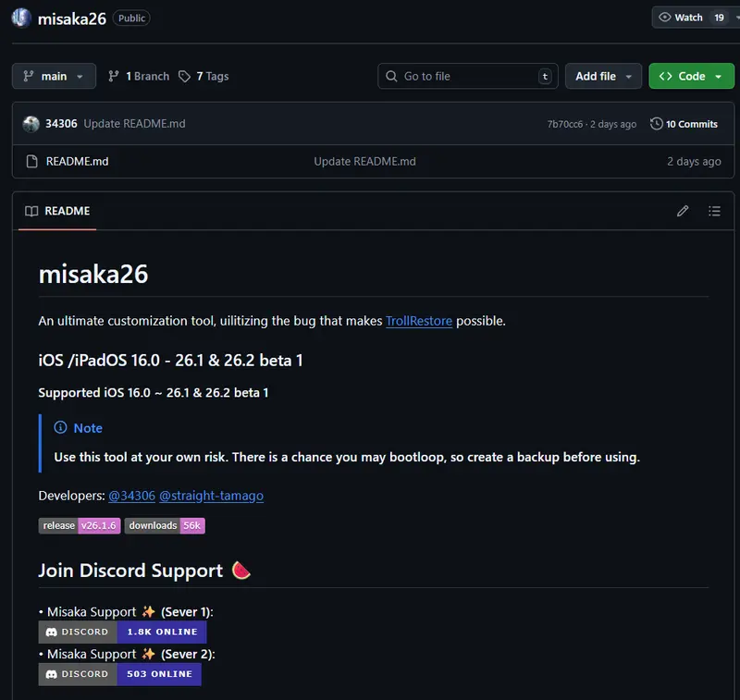Click the Discord Server 1 badge
Viewport: 740px width, 700px height.
tap(122, 632)
